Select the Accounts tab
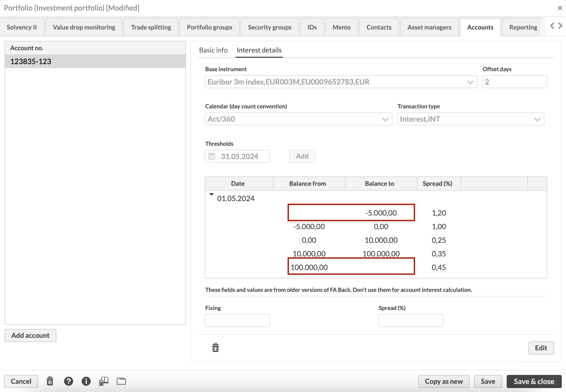 point(480,27)
